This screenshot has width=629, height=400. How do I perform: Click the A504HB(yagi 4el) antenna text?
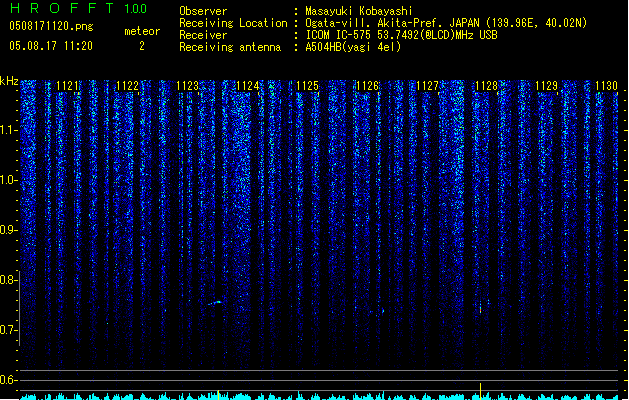353,47
